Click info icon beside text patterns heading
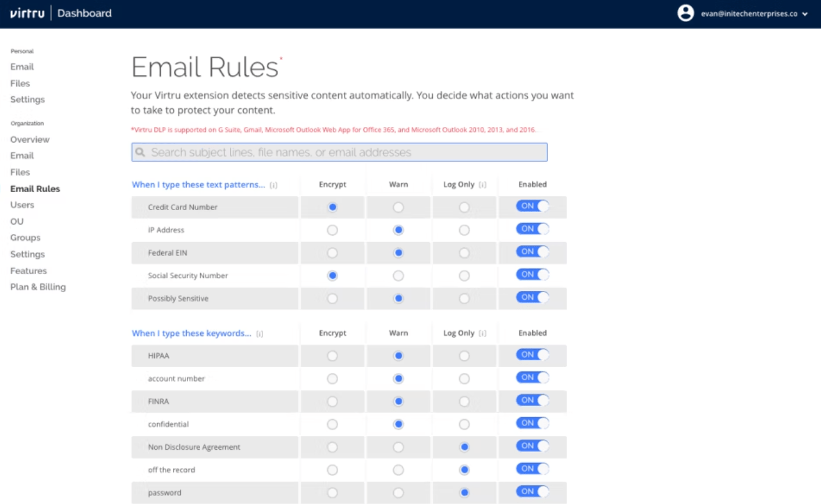The width and height of the screenshot is (821, 504). (x=273, y=185)
